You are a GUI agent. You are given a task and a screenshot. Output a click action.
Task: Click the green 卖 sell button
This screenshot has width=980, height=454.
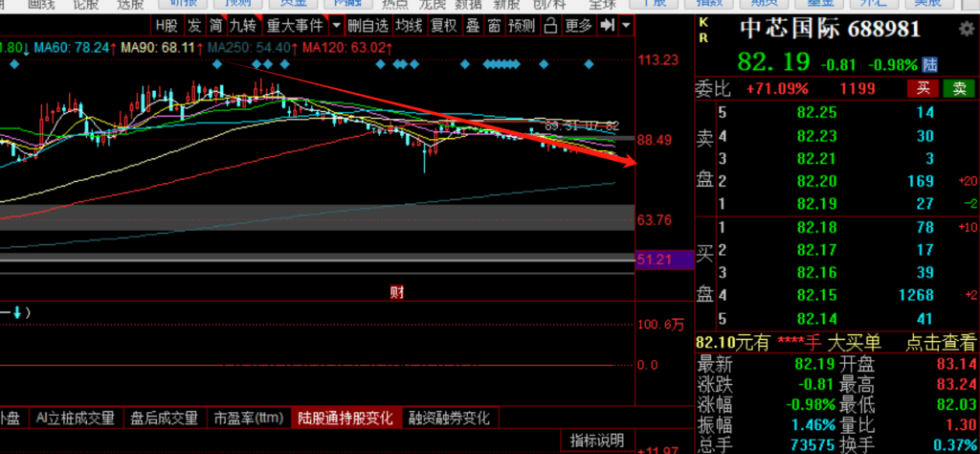959,89
